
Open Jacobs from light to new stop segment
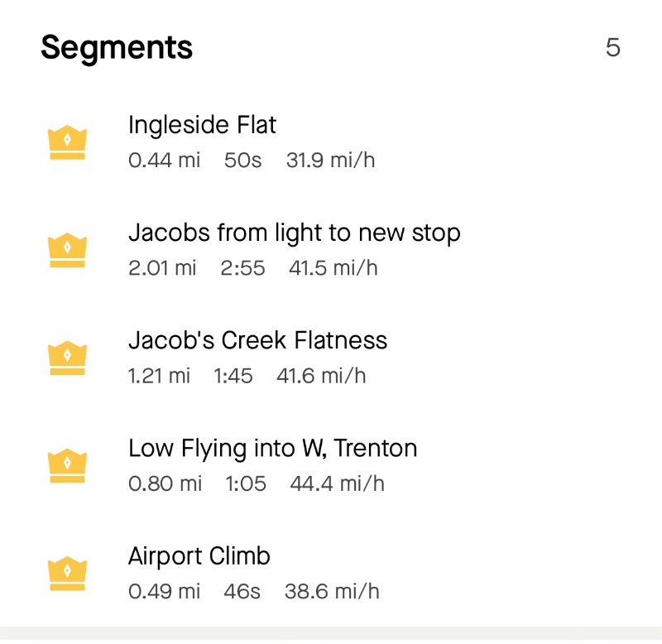[x=294, y=233]
